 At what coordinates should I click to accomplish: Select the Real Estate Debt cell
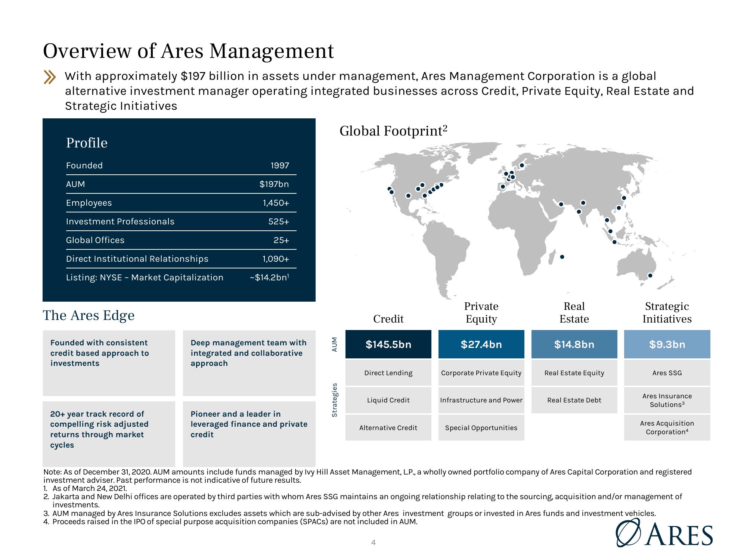pyautogui.click(x=574, y=400)
